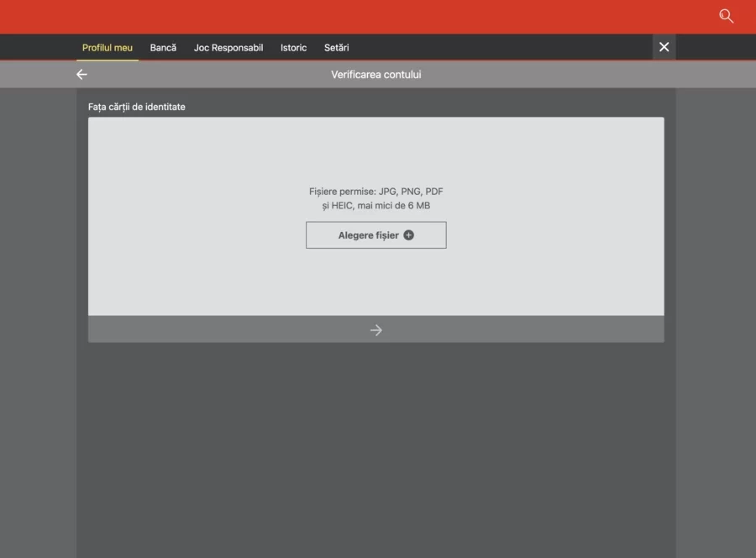Image resolution: width=756 pixels, height=558 pixels.
Task: Click the red top header bar
Action: [x=378, y=17]
